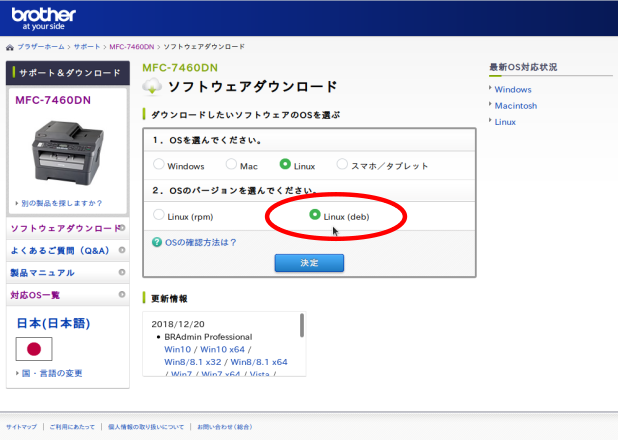
Task: Choose the Linux (rpm) version option
Action: (158, 214)
